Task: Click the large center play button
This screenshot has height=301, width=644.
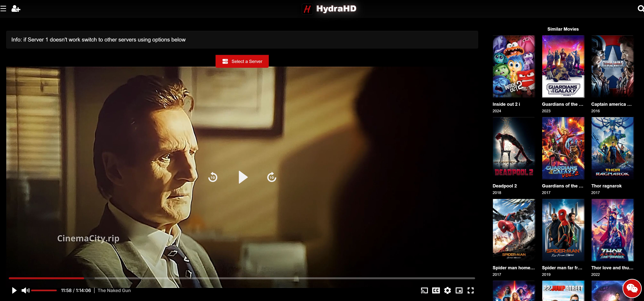Action: click(243, 177)
